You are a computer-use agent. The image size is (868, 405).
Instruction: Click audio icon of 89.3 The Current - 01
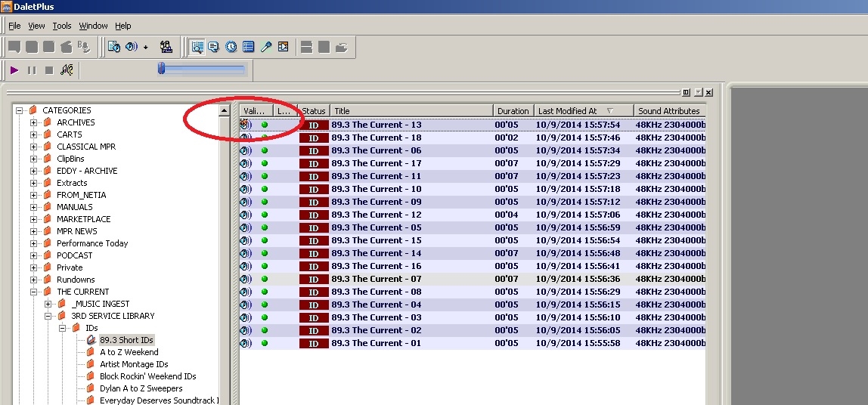tap(246, 343)
